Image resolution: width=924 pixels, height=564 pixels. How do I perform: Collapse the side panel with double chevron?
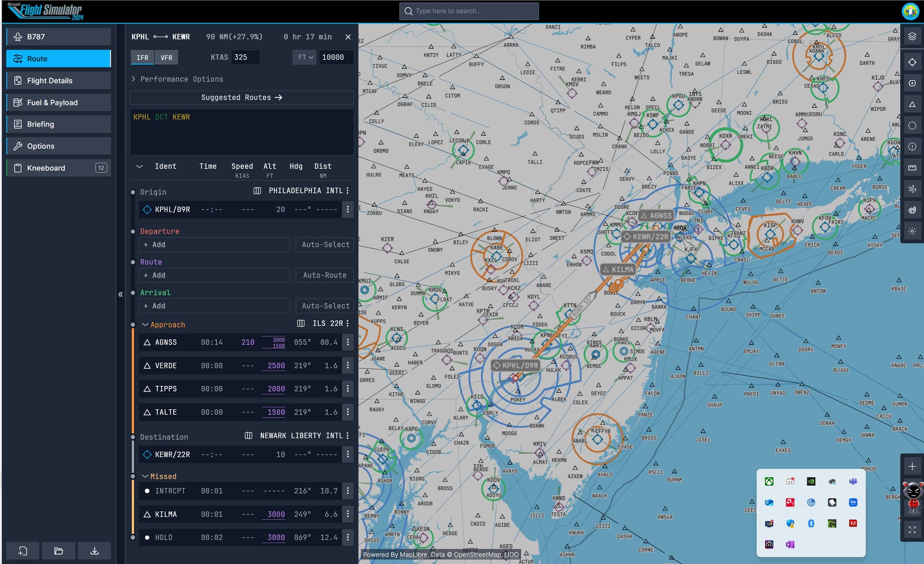121,294
